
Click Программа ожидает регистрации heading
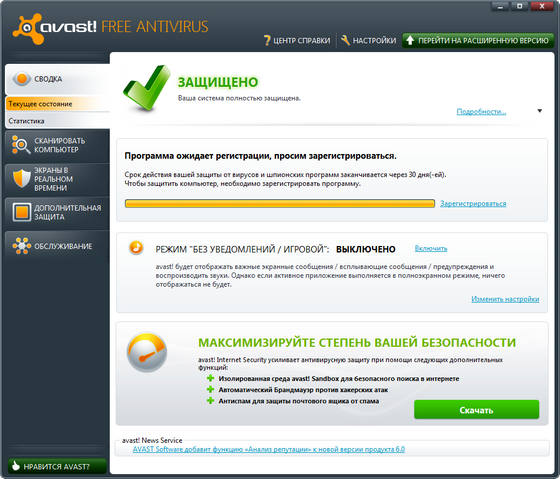pos(260,156)
